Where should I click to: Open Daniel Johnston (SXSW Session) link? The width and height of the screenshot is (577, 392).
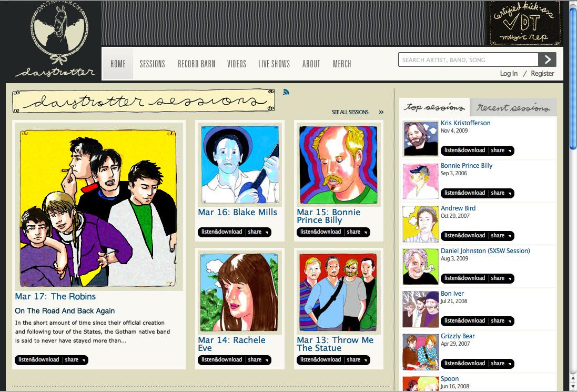485,250
